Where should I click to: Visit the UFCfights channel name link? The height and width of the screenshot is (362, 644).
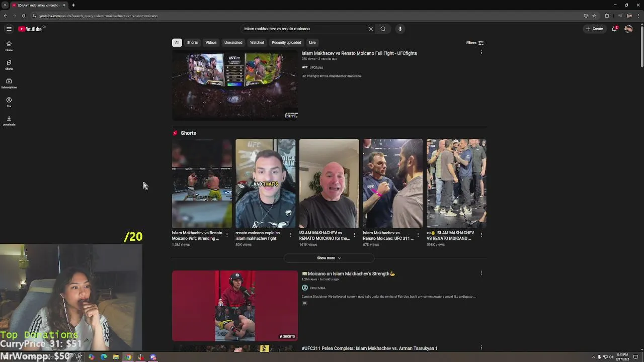[316, 67]
